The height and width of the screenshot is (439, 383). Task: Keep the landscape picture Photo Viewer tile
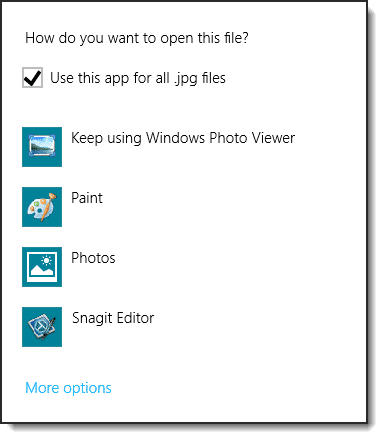pos(42,147)
